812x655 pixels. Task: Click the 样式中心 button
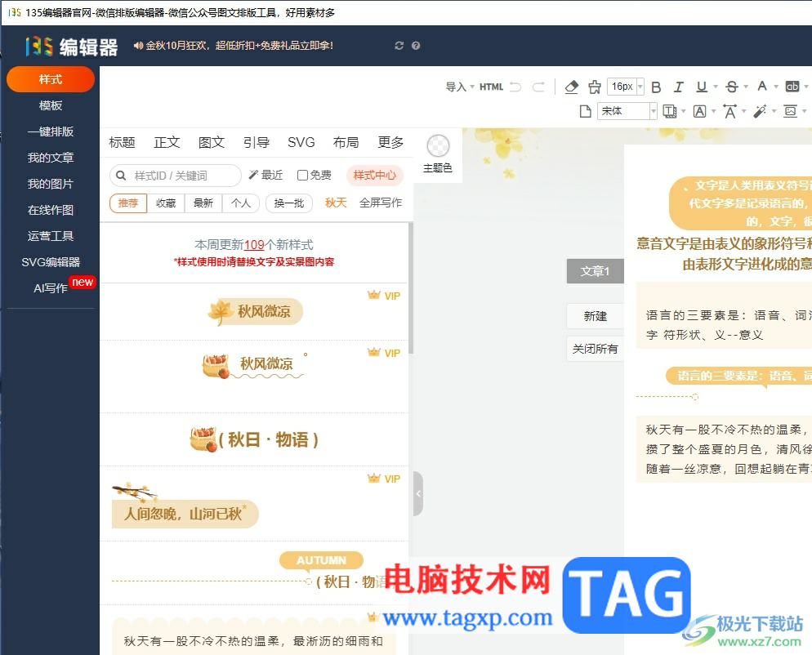pyautogui.click(x=374, y=175)
